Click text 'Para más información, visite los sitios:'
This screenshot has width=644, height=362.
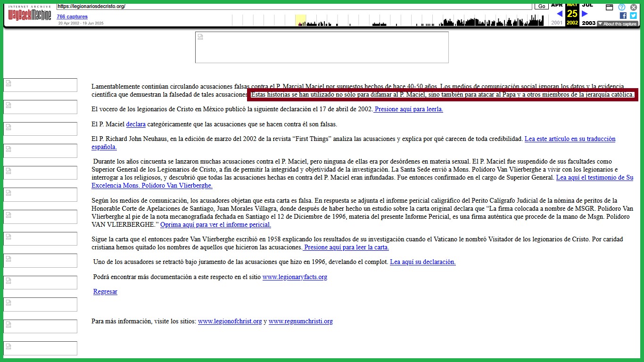(144, 321)
